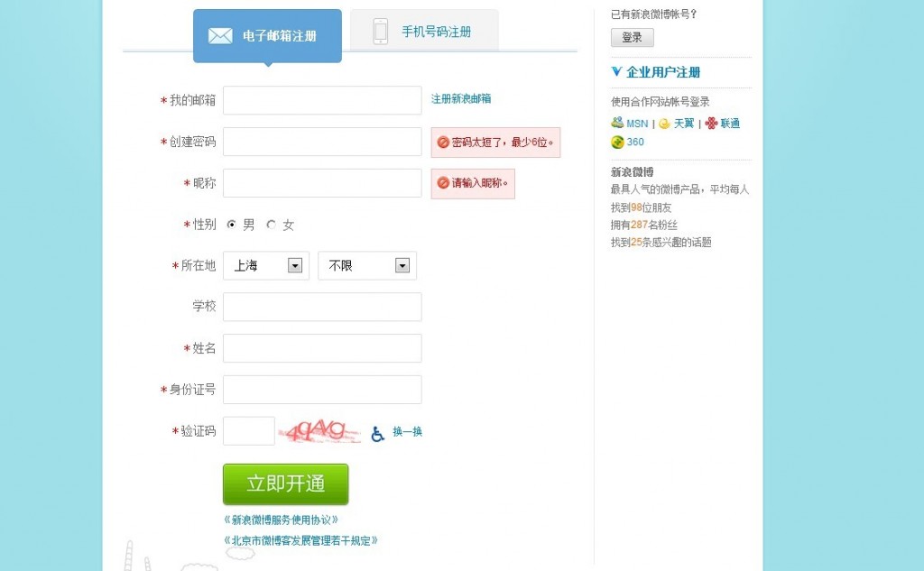Select the 女 gender radio button
Image resolution: width=924 pixels, height=571 pixels.
point(271,224)
